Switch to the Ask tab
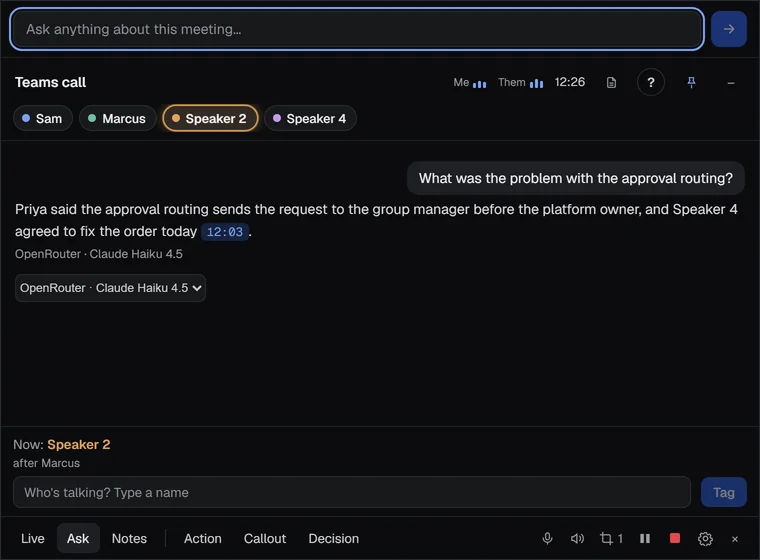760x560 pixels. (78, 538)
